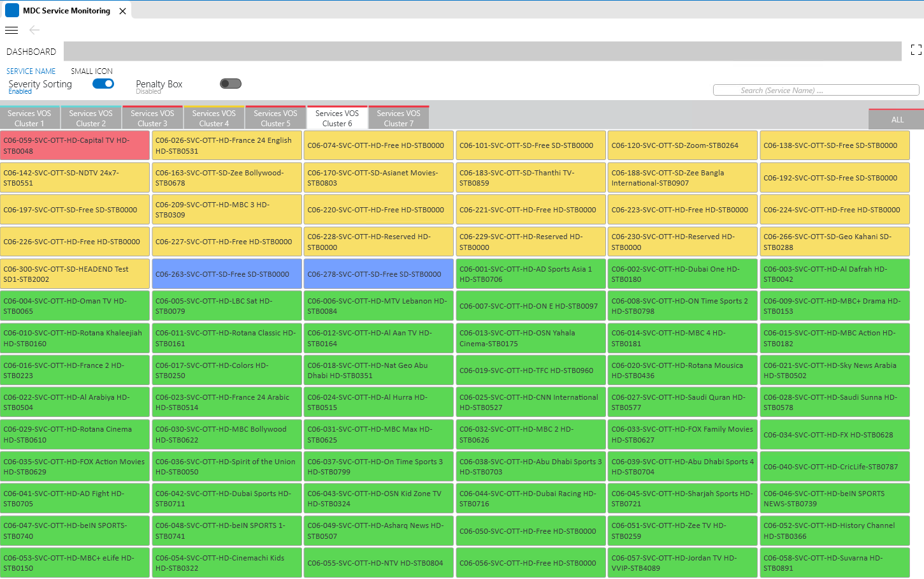Open the Nat Geo Abu Dhabi HD-STB0351 tile
The width and height of the screenshot is (924, 579).
[379, 370]
